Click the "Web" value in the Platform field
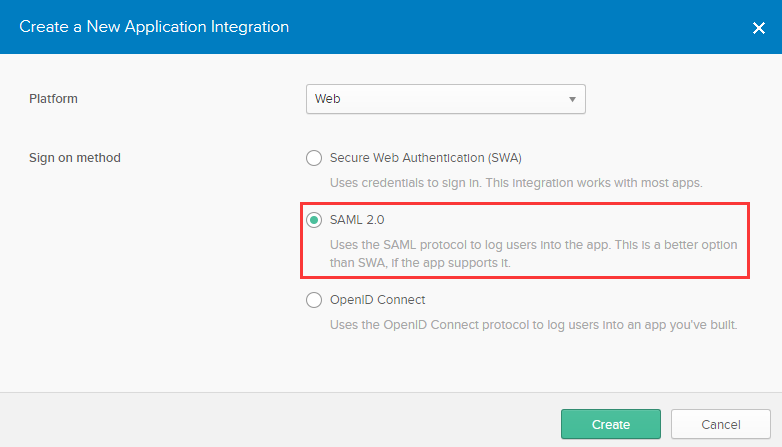The image size is (782, 447). click(x=328, y=99)
